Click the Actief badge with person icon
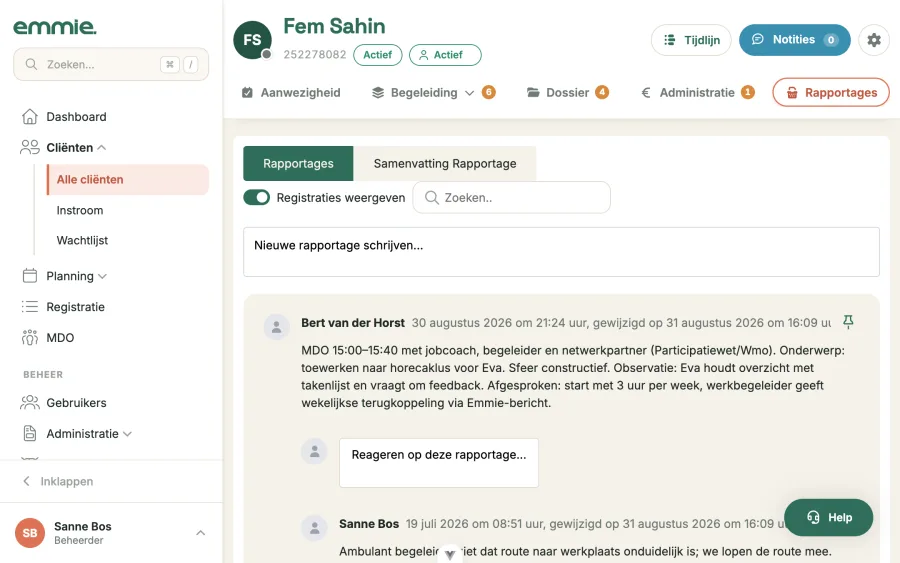The image size is (900, 563). tap(445, 55)
